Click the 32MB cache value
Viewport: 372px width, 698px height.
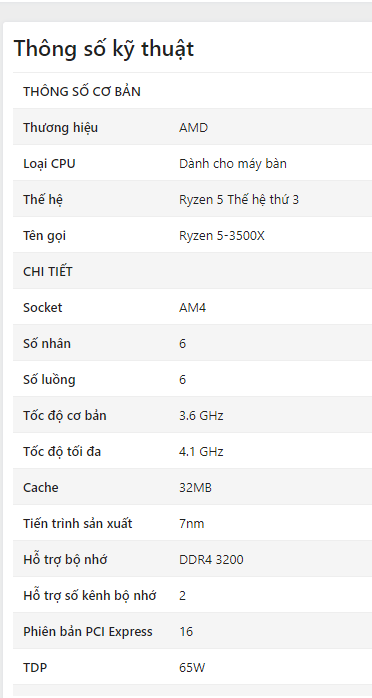[195, 488]
